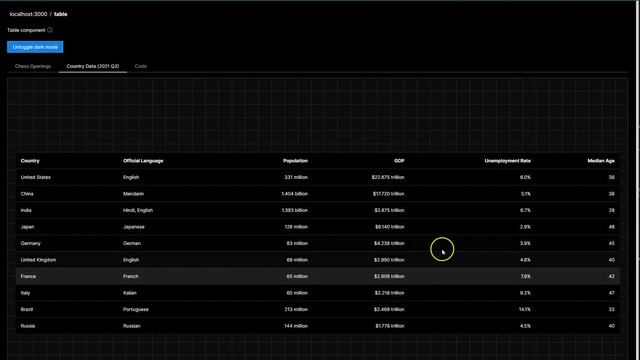Click the 'Japanese' language cell
The image size is (640, 360).
(134, 227)
